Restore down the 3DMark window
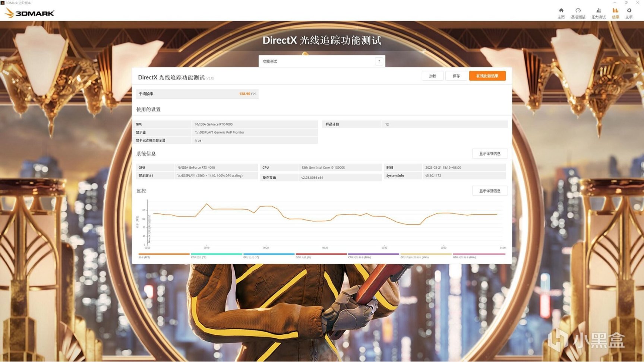This screenshot has height=362, width=644. (626, 3)
